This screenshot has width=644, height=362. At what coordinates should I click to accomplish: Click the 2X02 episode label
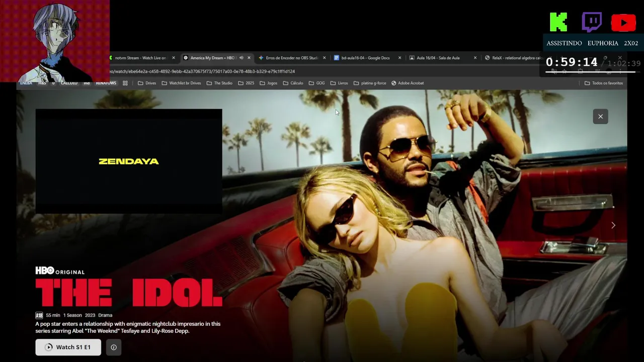630,43
